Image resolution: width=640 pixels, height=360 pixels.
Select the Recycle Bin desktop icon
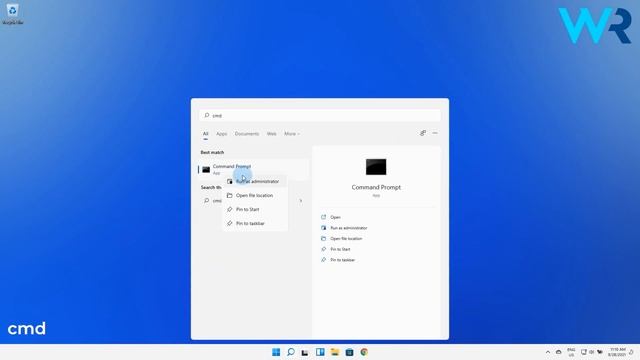(x=13, y=14)
